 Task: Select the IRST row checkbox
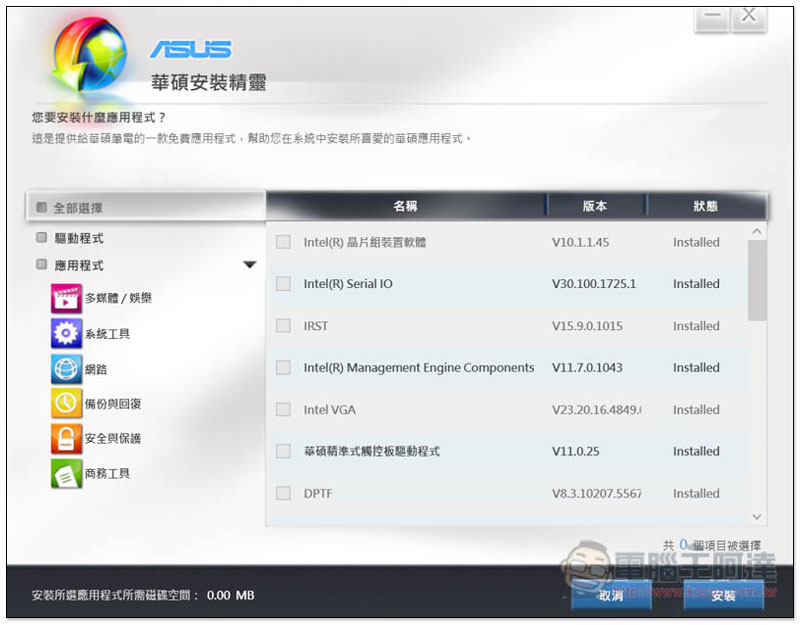[283, 326]
